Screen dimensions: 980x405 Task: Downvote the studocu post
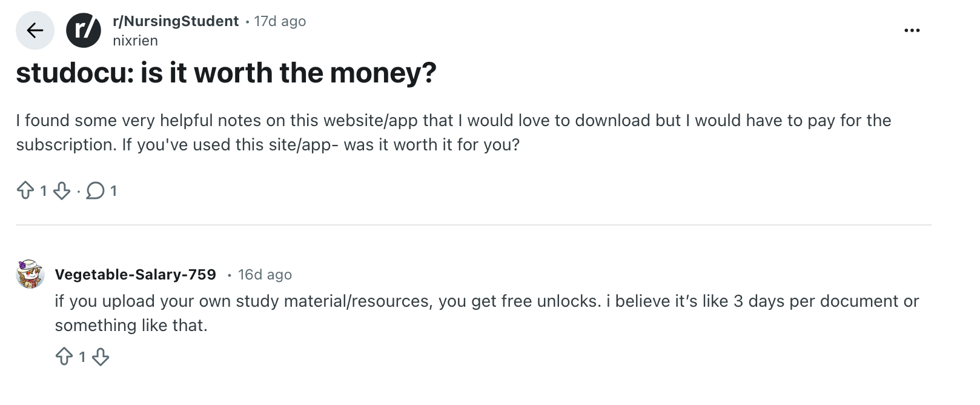62,192
